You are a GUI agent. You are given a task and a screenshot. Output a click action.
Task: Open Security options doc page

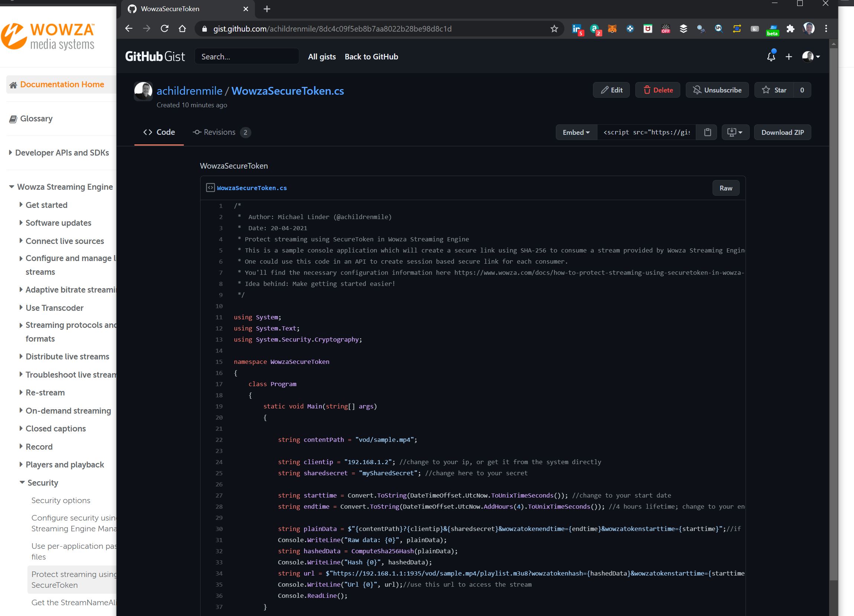(61, 500)
